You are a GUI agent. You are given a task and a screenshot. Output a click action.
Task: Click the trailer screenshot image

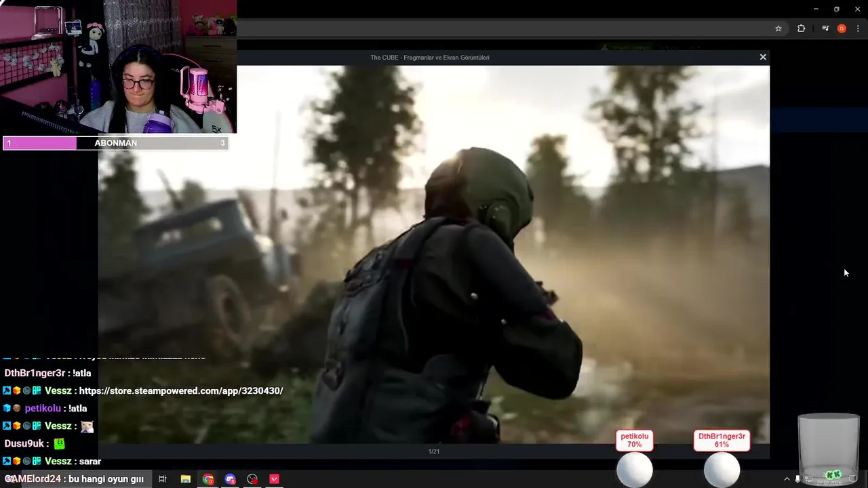click(434, 254)
